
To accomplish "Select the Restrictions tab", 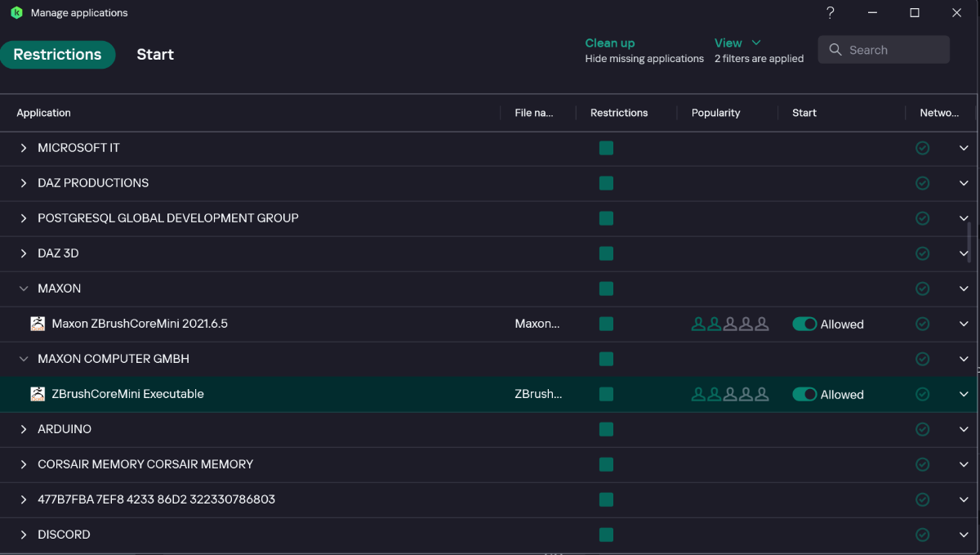I will pos(57,55).
